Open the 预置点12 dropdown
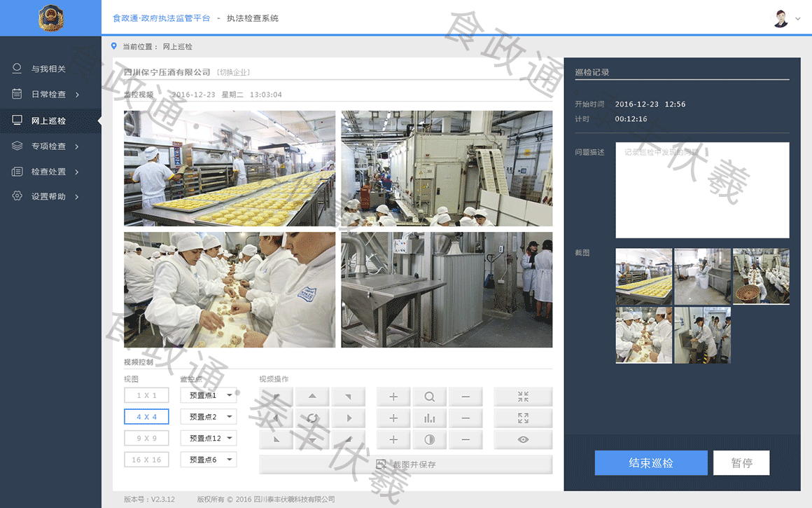The width and height of the screenshot is (812, 508). [x=208, y=438]
